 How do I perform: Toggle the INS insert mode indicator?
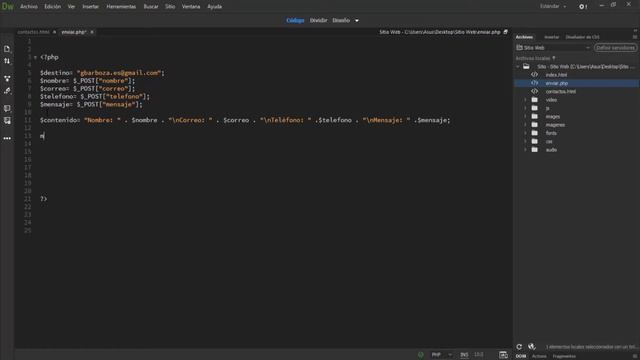pos(464,355)
